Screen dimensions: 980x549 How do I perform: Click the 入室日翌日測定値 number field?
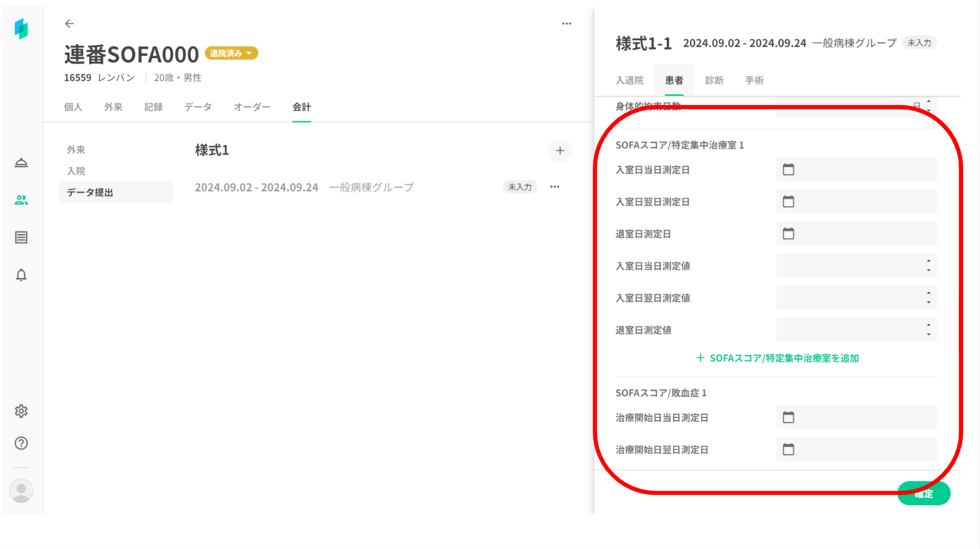(x=857, y=298)
